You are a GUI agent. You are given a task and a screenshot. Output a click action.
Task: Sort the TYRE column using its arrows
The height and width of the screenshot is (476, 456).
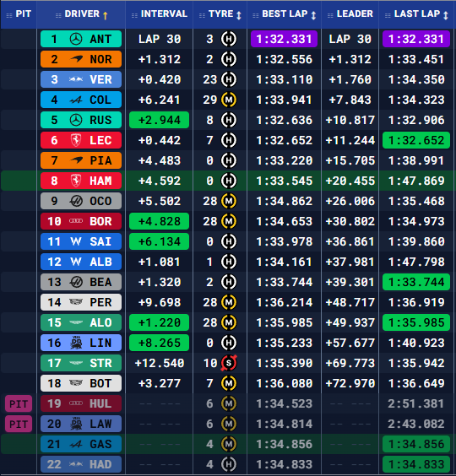pyautogui.click(x=239, y=15)
